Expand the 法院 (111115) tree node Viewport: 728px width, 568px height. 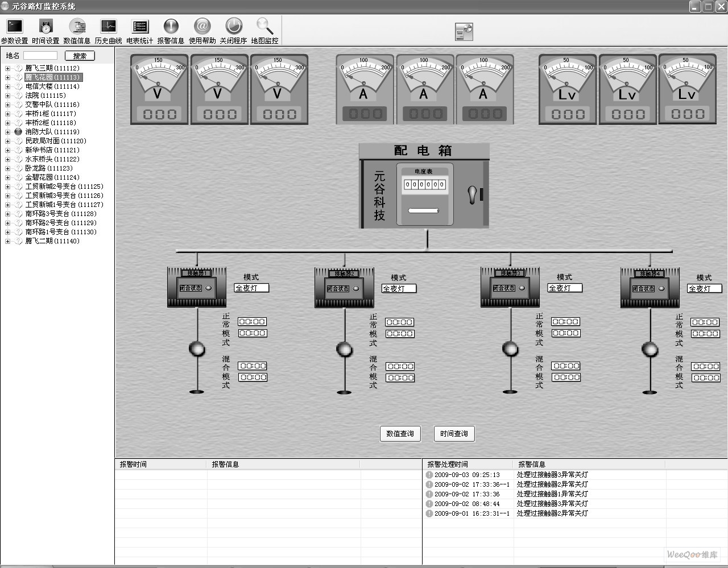point(7,96)
